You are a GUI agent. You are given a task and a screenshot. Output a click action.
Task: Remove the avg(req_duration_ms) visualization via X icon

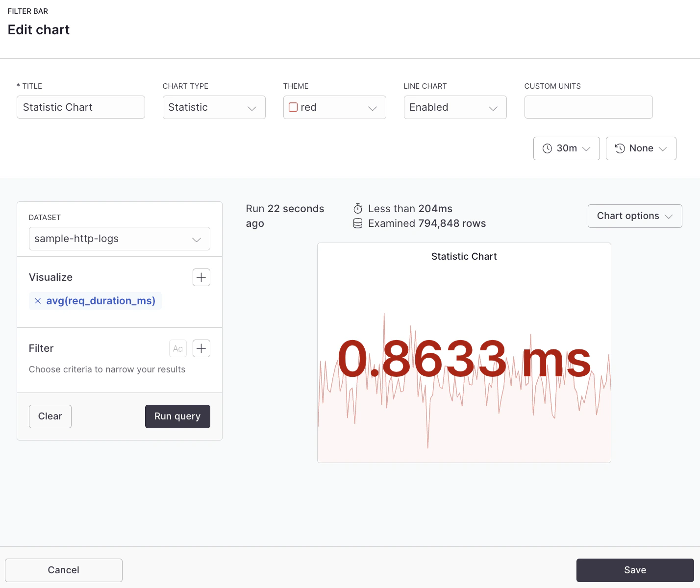38,300
